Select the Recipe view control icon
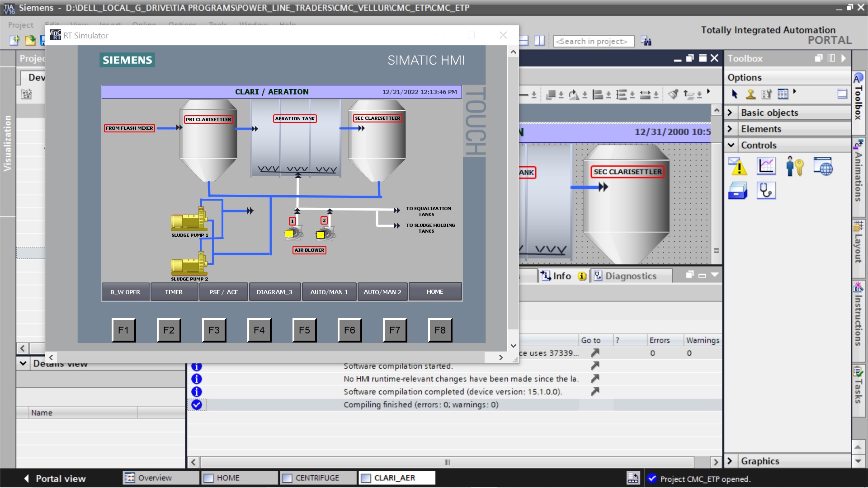Image resolution: width=868 pixels, height=488 pixels. [738, 191]
